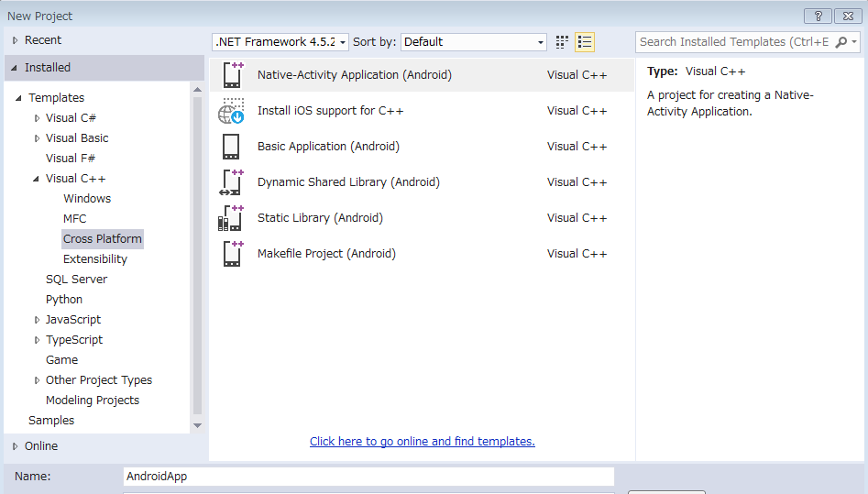Click the project Name field AndroidApp
868x494 pixels.
pyautogui.click(x=368, y=477)
